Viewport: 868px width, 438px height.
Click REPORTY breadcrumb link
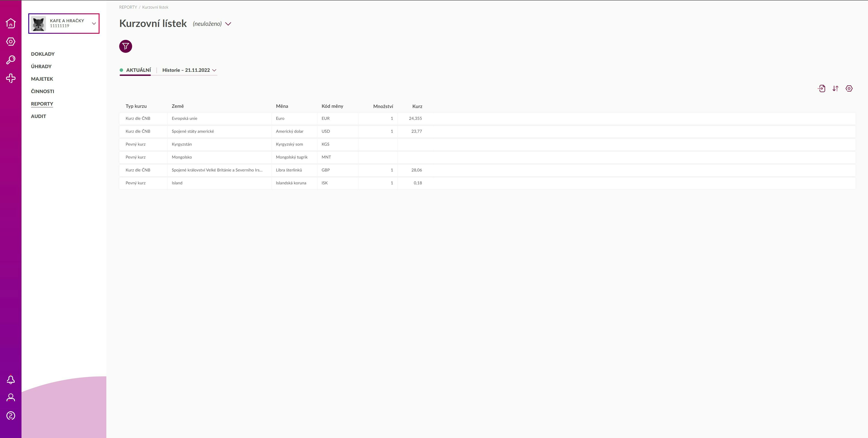point(128,7)
